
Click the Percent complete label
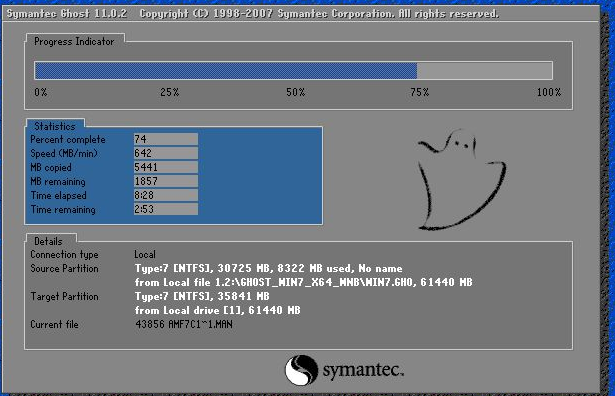pos(68,140)
